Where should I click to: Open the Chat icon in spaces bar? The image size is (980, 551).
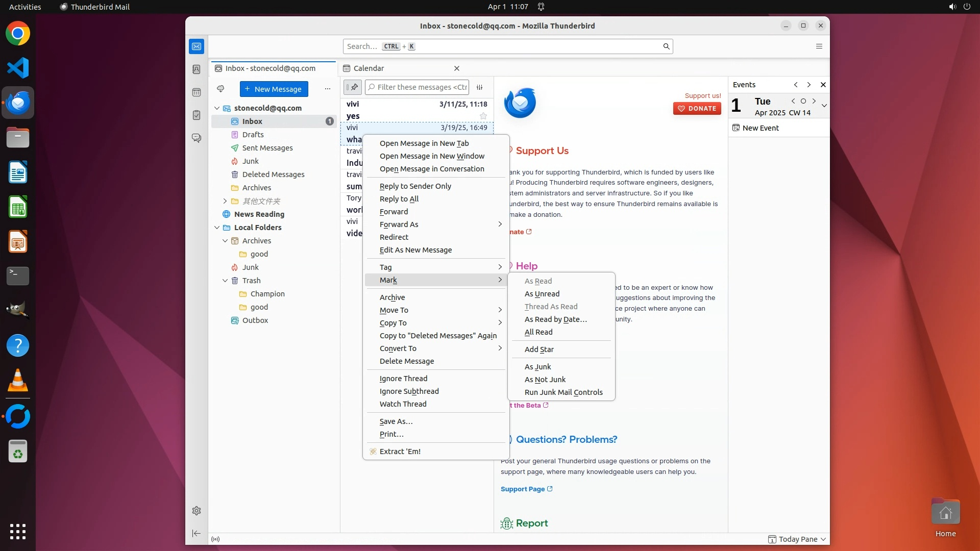(x=197, y=138)
